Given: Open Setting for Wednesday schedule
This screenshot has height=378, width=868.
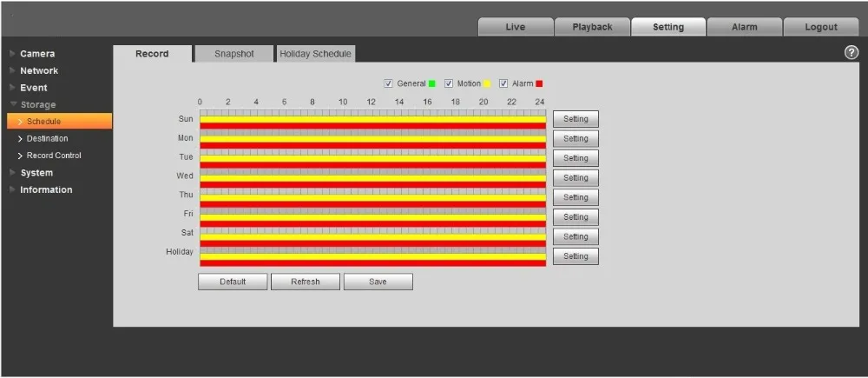Looking at the screenshot, I should [575, 178].
